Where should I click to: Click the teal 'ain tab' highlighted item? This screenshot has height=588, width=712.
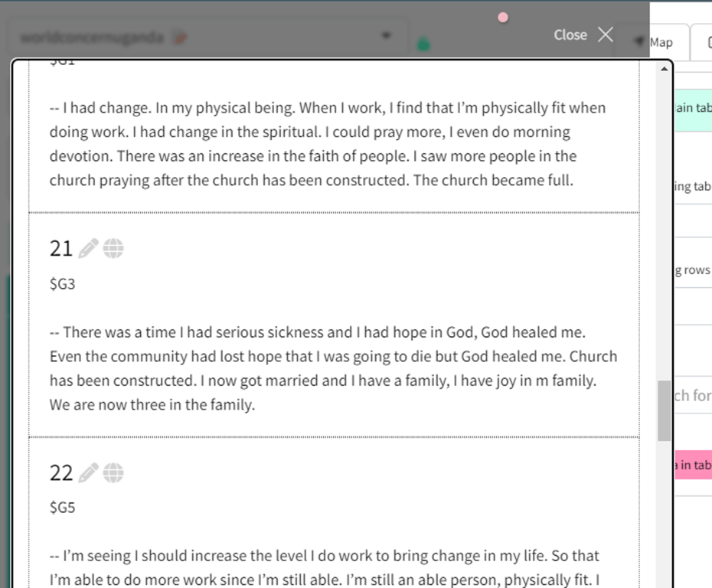tap(694, 108)
